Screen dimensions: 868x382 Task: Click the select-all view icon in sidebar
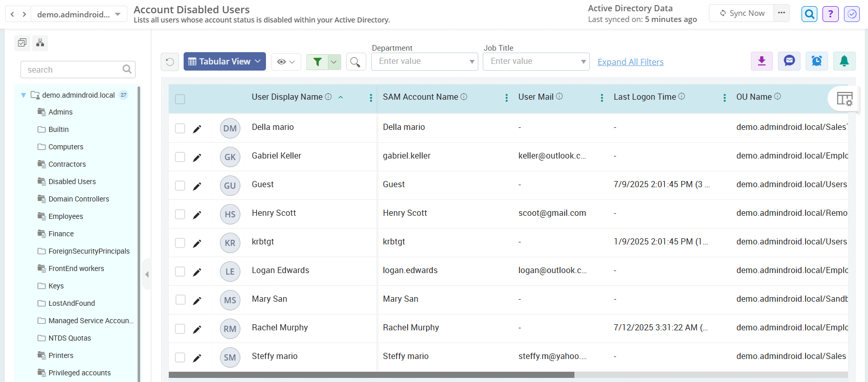(22, 43)
